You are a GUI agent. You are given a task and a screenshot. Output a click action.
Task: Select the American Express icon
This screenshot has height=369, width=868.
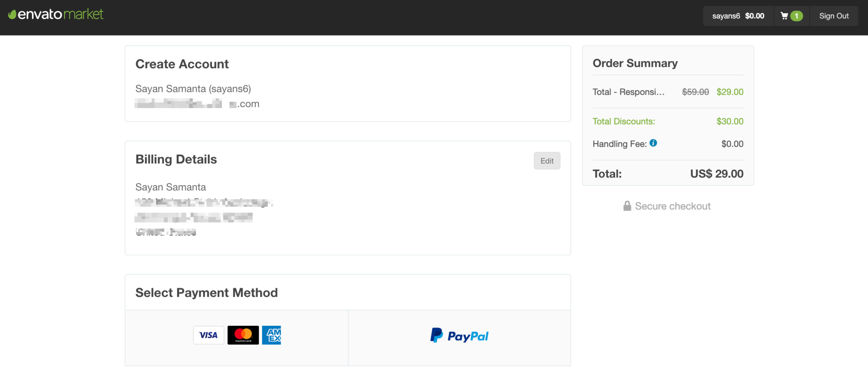pos(271,335)
